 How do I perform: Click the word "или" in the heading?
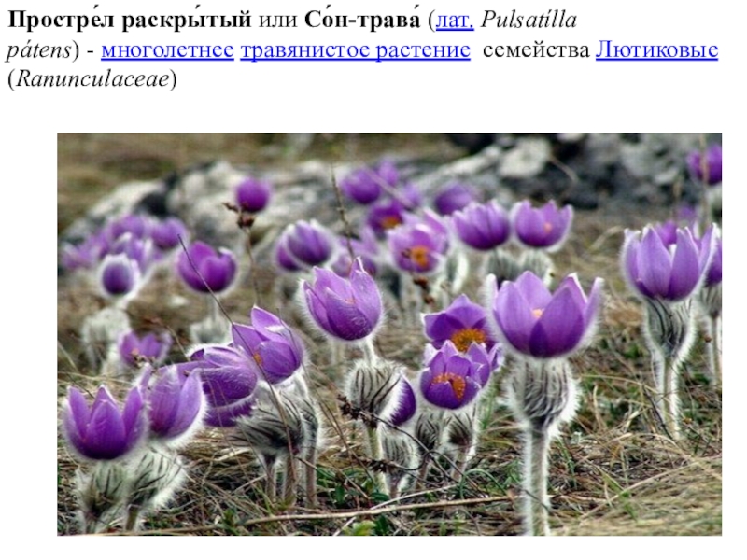tap(277, 21)
